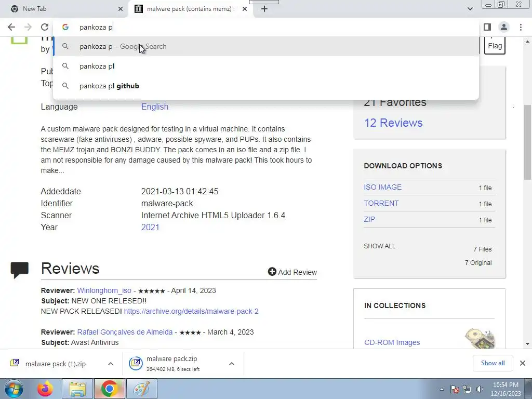Download the ISO IMAGE option
This screenshot has height=399, width=532.
(x=383, y=187)
